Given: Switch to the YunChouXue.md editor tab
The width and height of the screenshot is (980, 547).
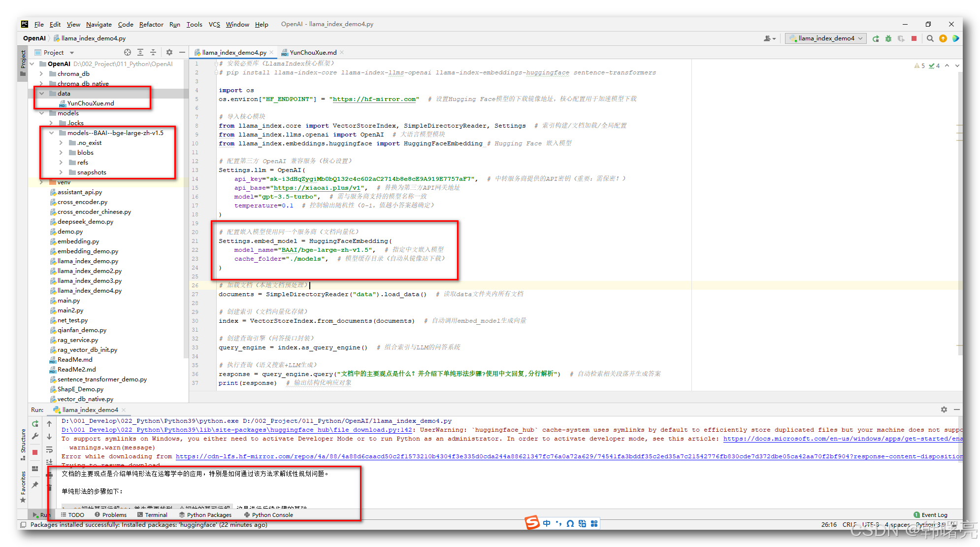Looking at the screenshot, I should coord(313,52).
